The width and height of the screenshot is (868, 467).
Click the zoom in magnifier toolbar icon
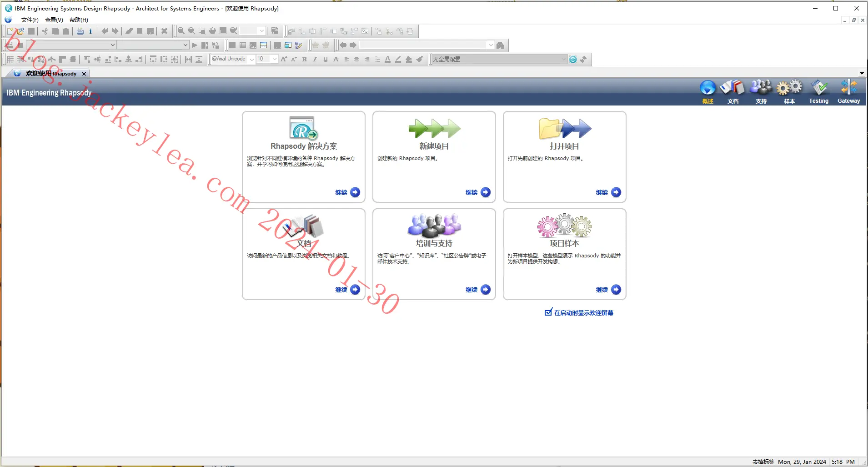click(181, 31)
